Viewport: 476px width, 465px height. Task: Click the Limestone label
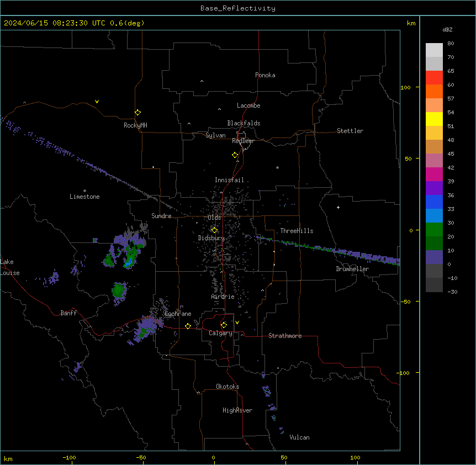coord(84,197)
